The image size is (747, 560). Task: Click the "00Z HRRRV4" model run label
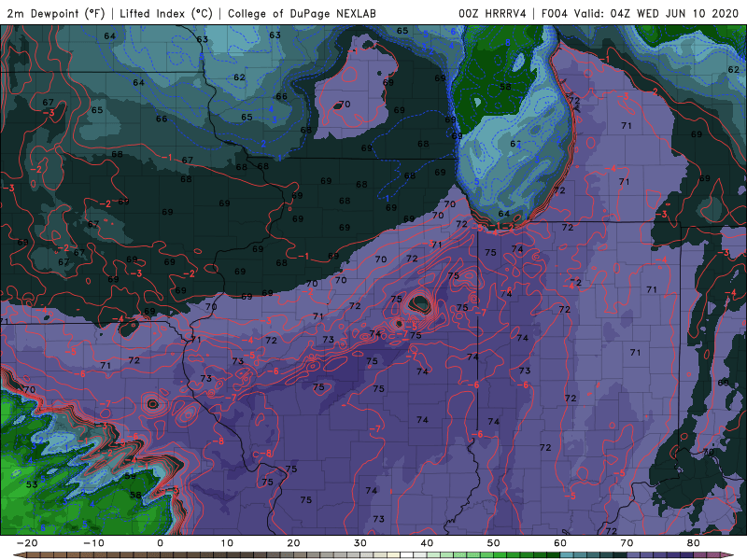492,13
